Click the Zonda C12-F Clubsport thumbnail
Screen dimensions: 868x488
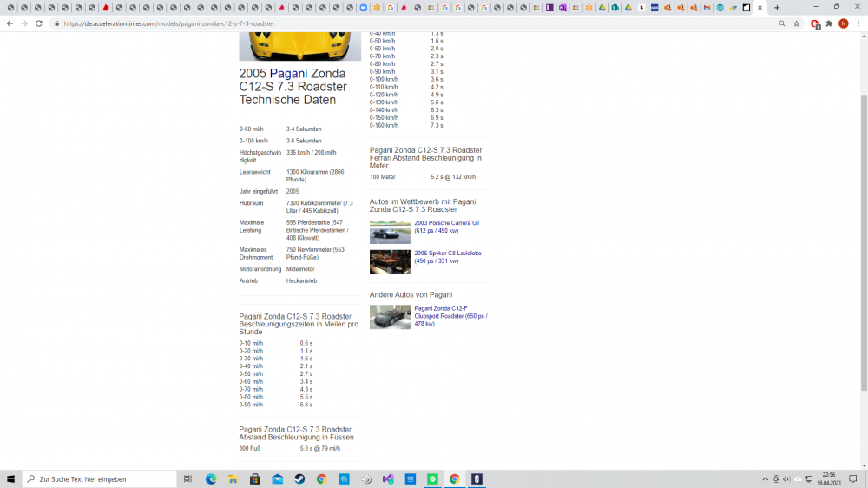(391, 317)
